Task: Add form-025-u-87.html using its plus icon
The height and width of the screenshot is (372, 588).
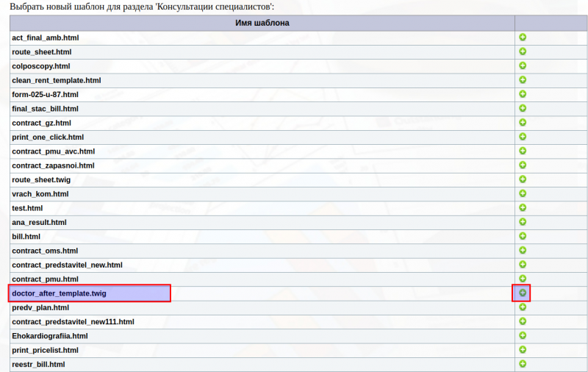Action: pos(523,94)
